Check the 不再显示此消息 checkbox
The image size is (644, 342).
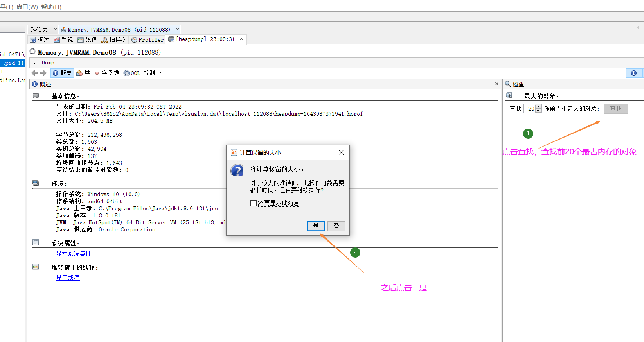click(x=254, y=203)
